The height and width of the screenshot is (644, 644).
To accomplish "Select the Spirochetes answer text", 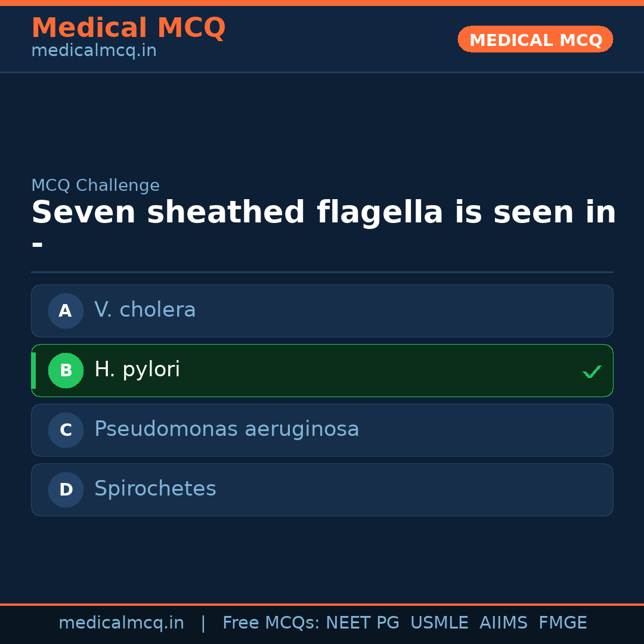I will 155,489.
